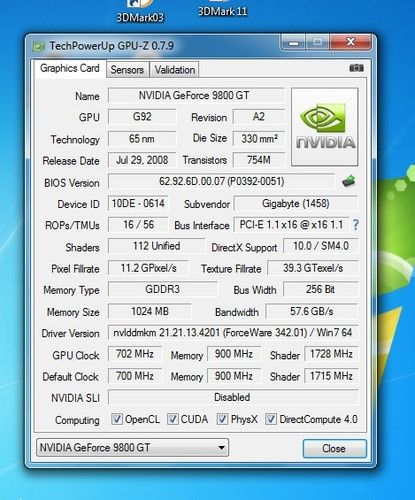Screen dimensions: 415x500
Task: Click the Default Clock row's 900 MHz memory value
Action: [x=234, y=376]
